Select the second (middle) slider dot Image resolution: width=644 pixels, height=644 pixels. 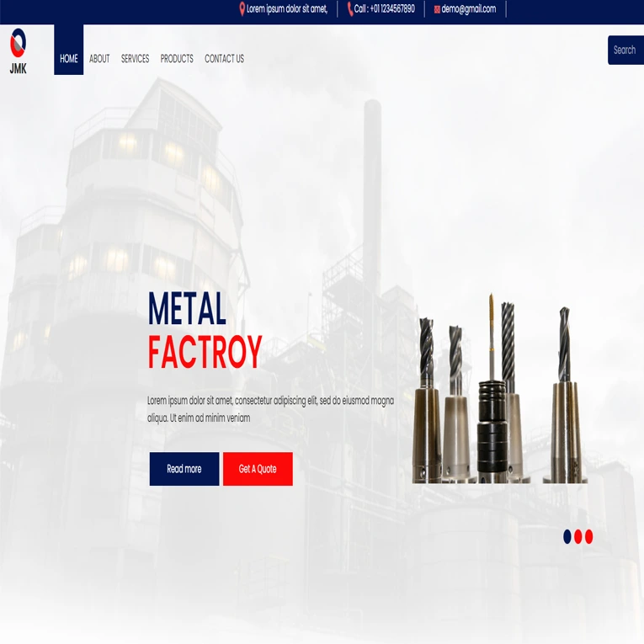pos(577,536)
